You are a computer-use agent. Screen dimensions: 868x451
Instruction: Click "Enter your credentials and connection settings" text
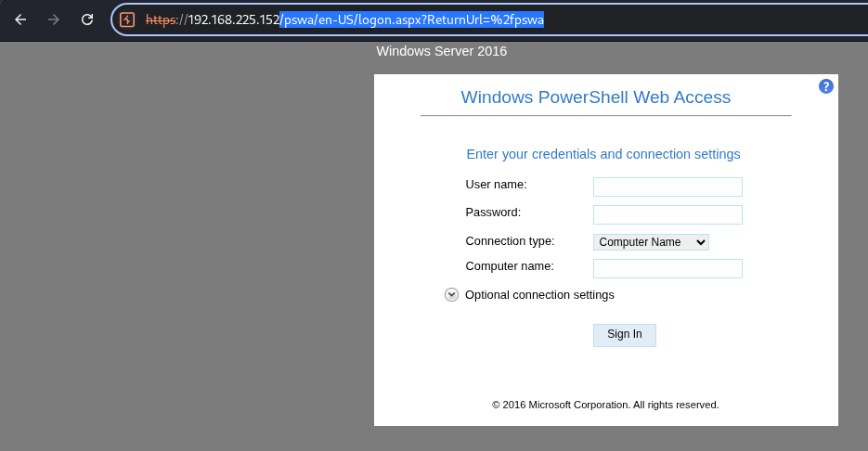[x=603, y=154]
